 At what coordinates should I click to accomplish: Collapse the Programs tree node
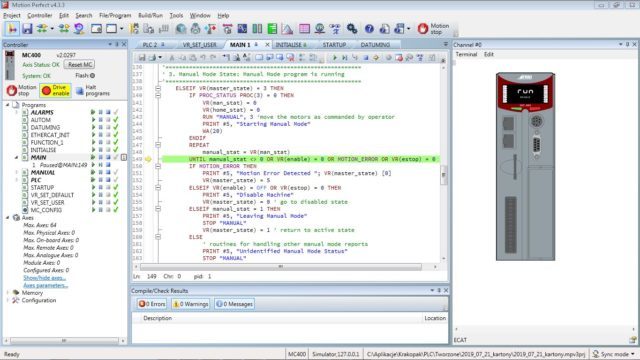[x=7, y=105]
